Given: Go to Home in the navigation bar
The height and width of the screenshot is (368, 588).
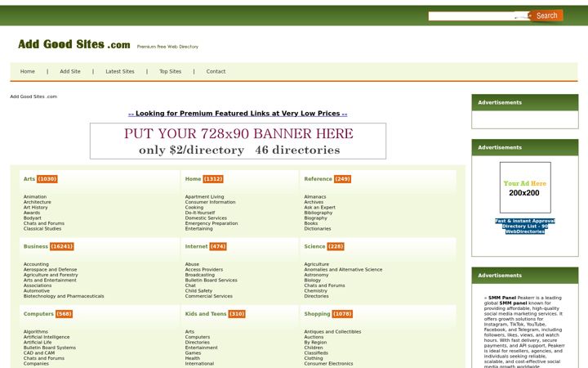Looking at the screenshot, I should (x=28, y=71).
